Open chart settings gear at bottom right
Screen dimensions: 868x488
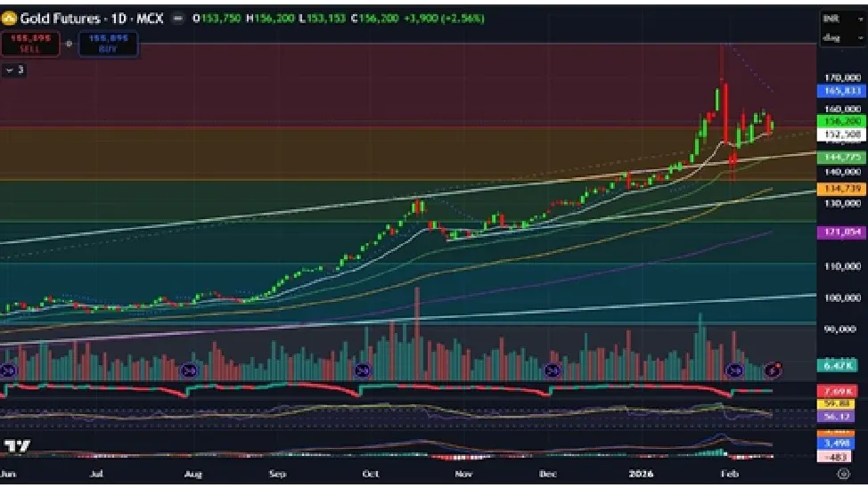pos(843,474)
